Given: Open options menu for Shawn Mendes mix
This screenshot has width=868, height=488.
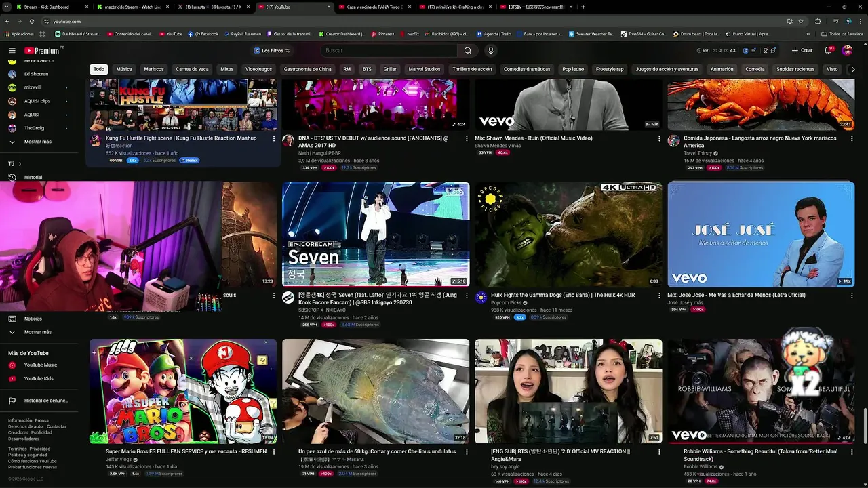Looking at the screenshot, I should click(659, 138).
